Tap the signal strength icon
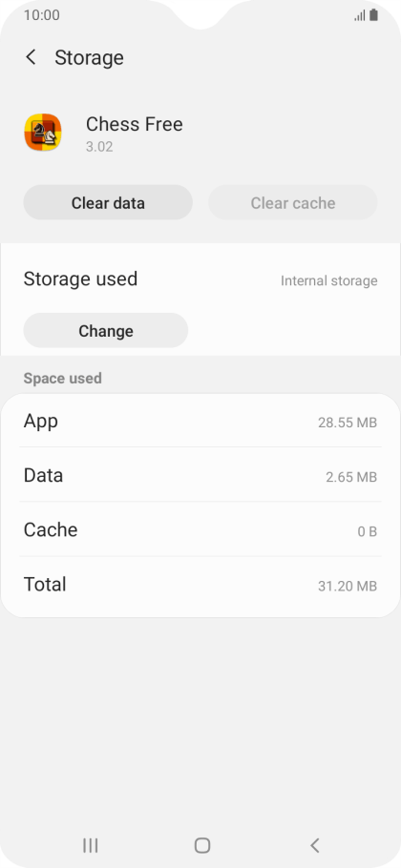Screen dimensions: 401x868 click(x=360, y=15)
